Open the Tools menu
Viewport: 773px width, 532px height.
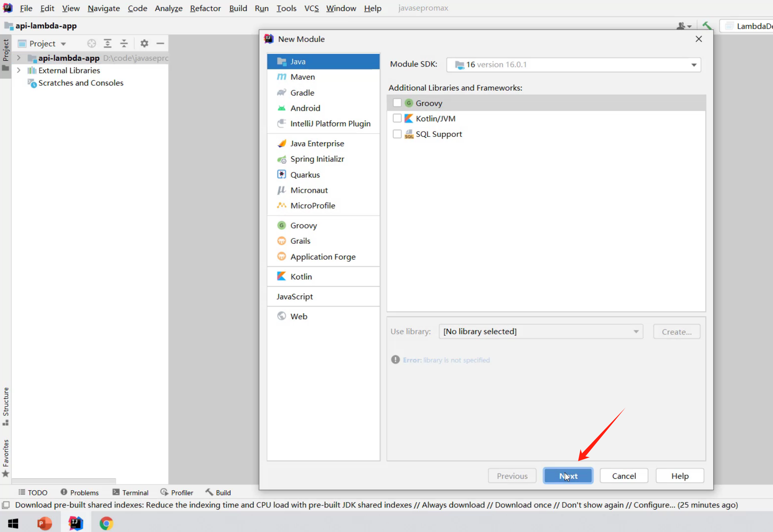click(x=286, y=8)
